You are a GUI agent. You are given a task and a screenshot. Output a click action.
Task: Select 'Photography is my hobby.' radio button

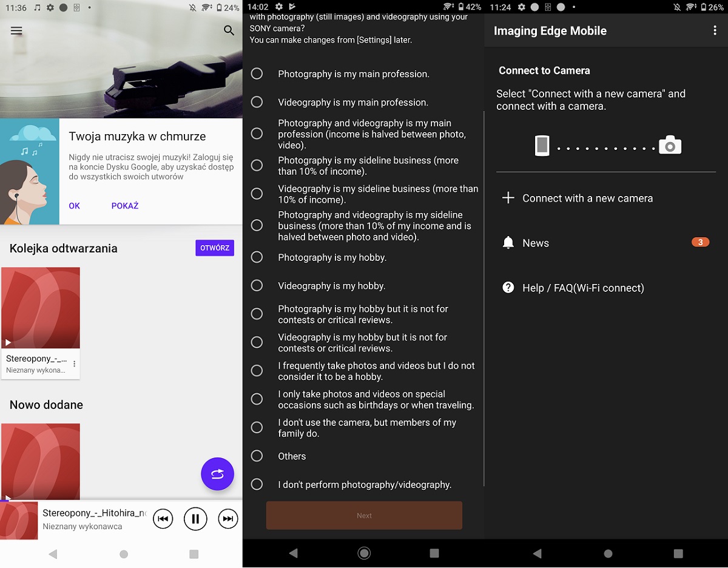257,257
